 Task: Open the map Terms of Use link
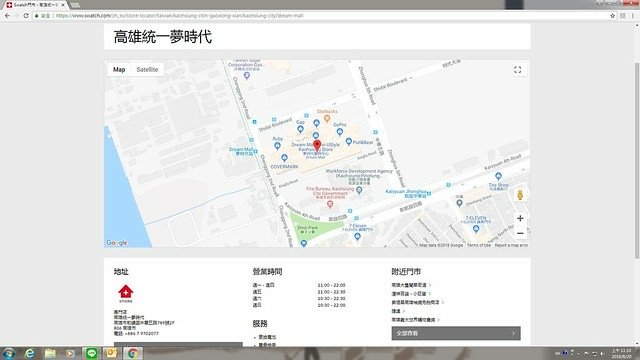coord(479,245)
